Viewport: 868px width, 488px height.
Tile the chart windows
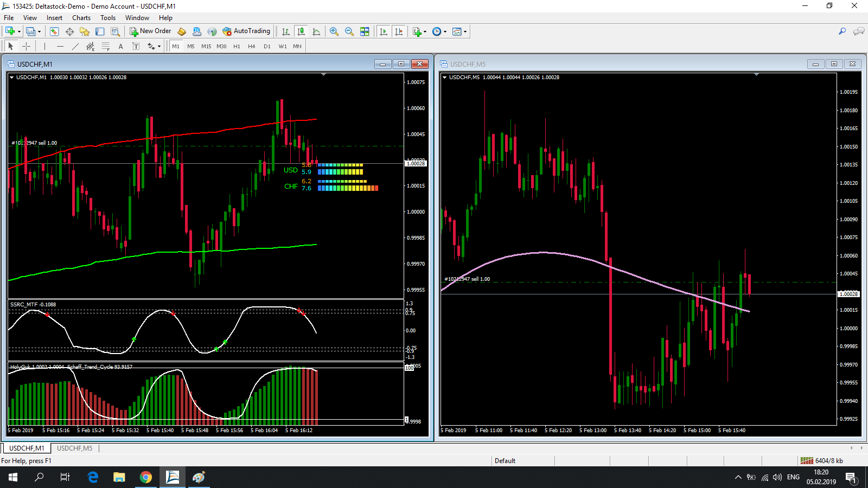pyautogui.click(x=365, y=31)
